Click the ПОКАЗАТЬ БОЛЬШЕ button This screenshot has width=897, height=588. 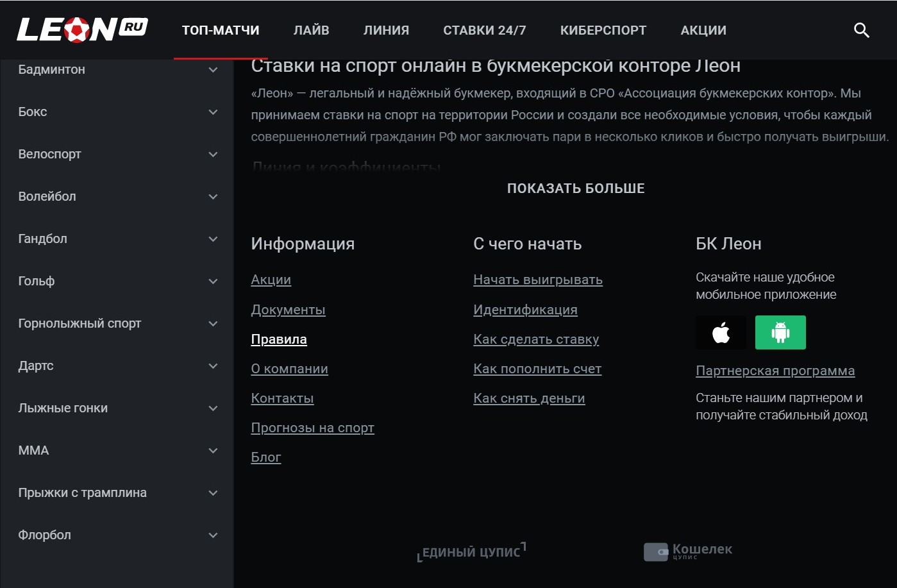(576, 189)
